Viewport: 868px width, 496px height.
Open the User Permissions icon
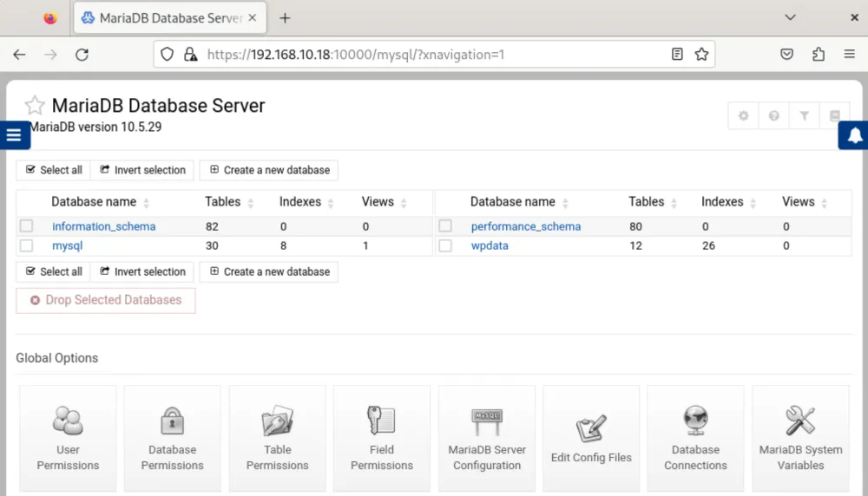(x=68, y=437)
